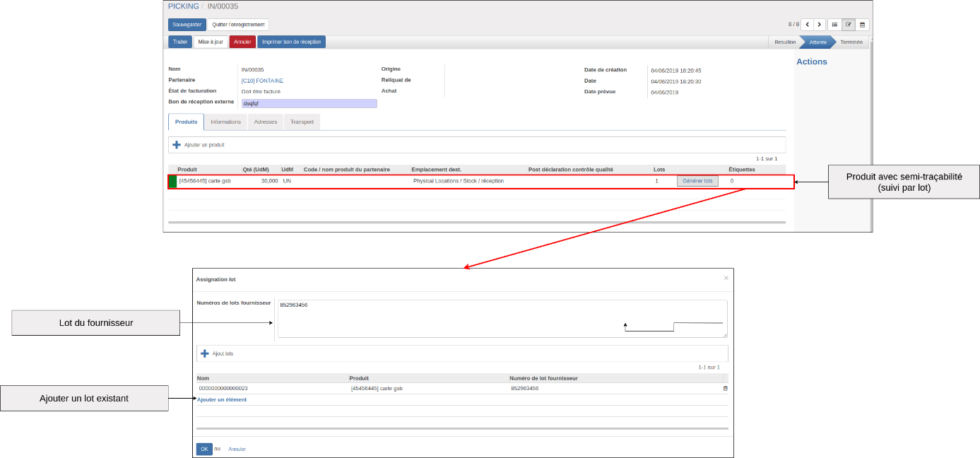Open the Produits tab
Viewport: 980px width, 458px height.
tap(187, 122)
